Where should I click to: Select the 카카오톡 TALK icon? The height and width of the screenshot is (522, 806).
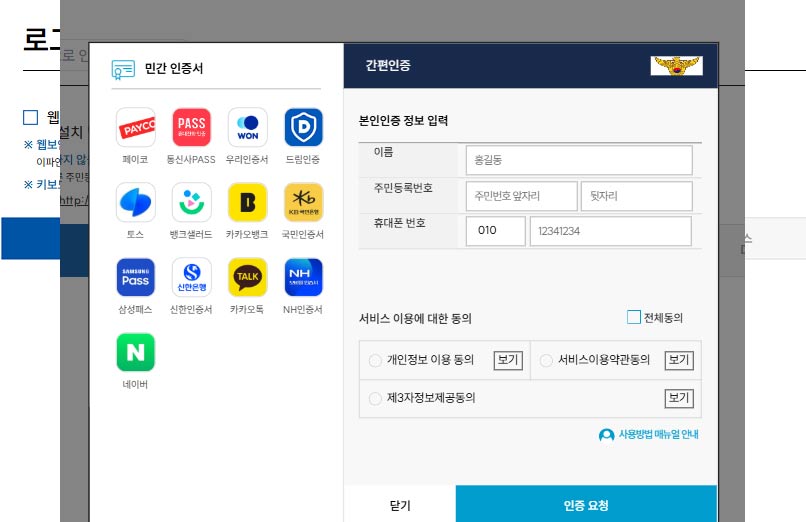point(248,277)
